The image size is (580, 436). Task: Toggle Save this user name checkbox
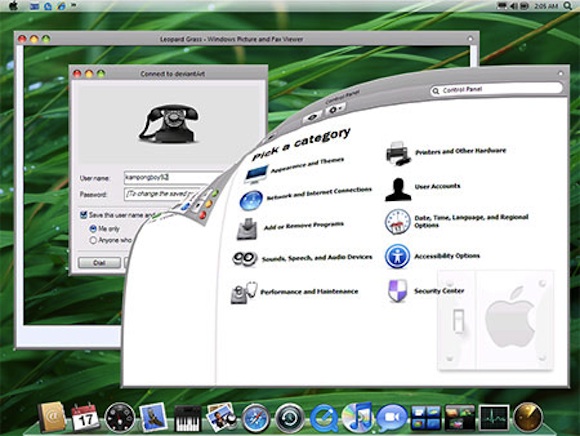coord(84,214)
